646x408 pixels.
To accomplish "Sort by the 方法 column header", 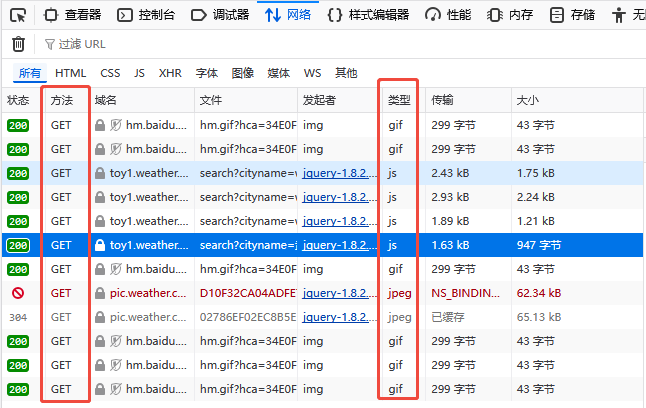I will [x=62, y=100].
